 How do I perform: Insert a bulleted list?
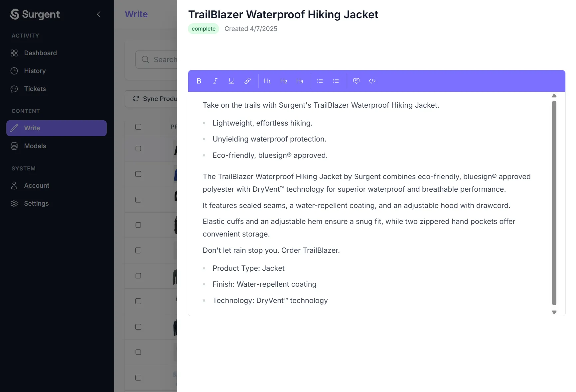click(320, 81)
